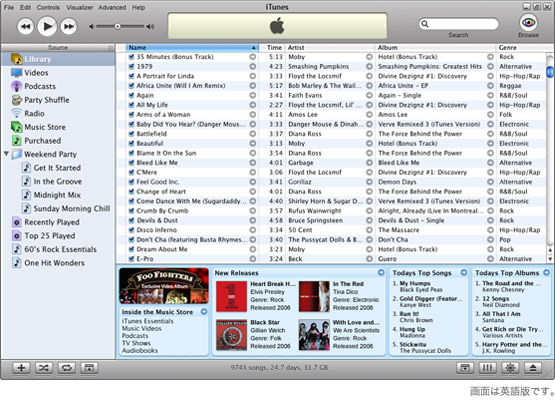
Task: Open the Purchased playlist
Action: click(58, 141)
